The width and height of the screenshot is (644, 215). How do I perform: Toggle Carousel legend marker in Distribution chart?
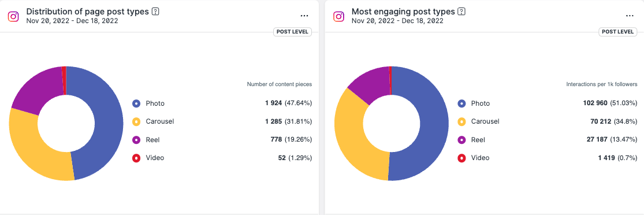pyautogui.click(x=136, y=121)
